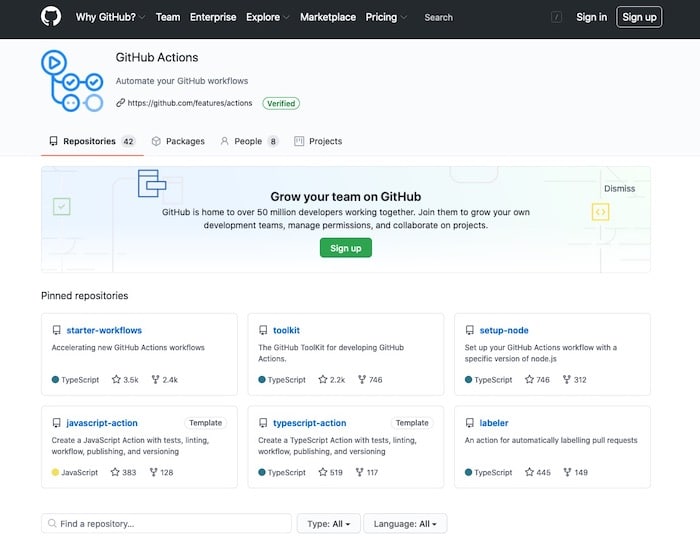Select the Template badge on typescript-action
The image size is (700, 540).
click(x=412, y=423)
